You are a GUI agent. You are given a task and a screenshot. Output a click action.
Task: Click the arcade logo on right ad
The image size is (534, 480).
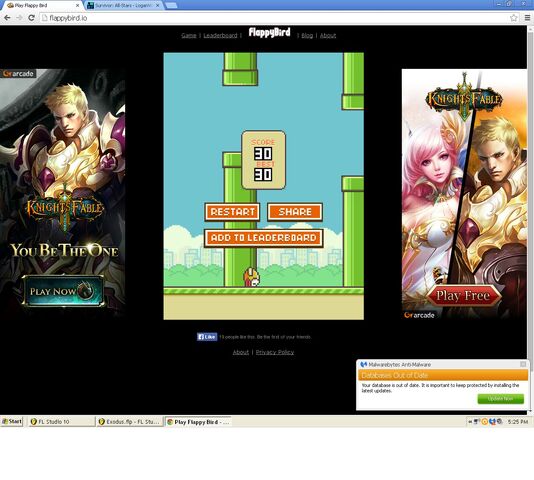point(419,315)
